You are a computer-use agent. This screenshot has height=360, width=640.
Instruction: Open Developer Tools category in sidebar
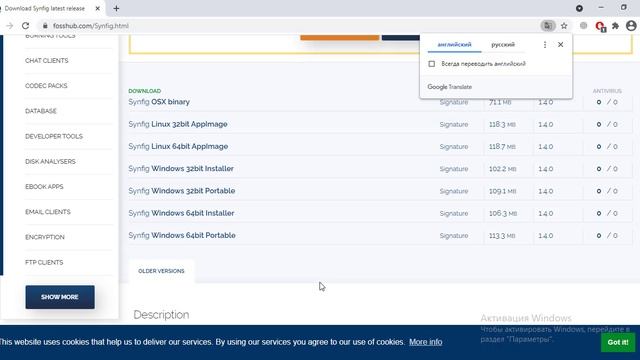pyautogui.click(x=54, y=136)
